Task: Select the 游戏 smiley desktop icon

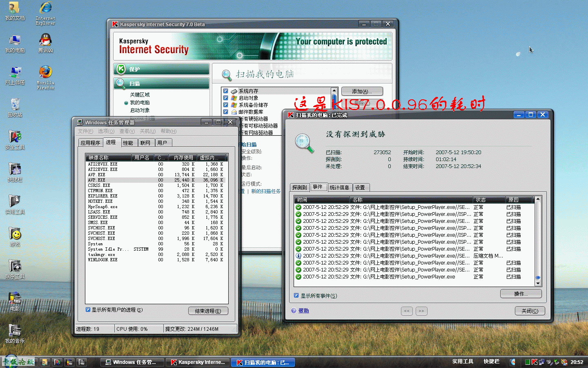Action: pos(15,237)
